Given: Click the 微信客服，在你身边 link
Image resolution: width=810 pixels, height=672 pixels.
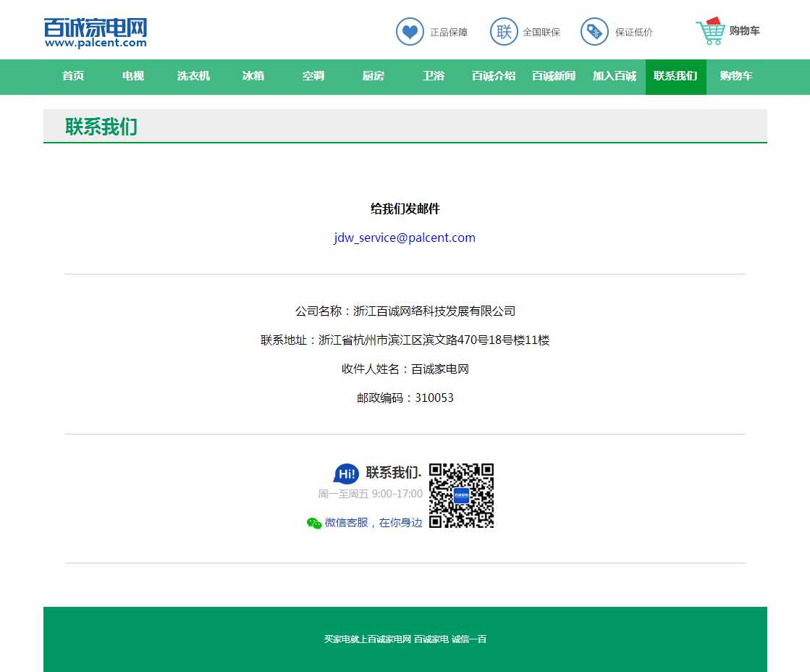Looking at the screenshot, I should point(373,523).
